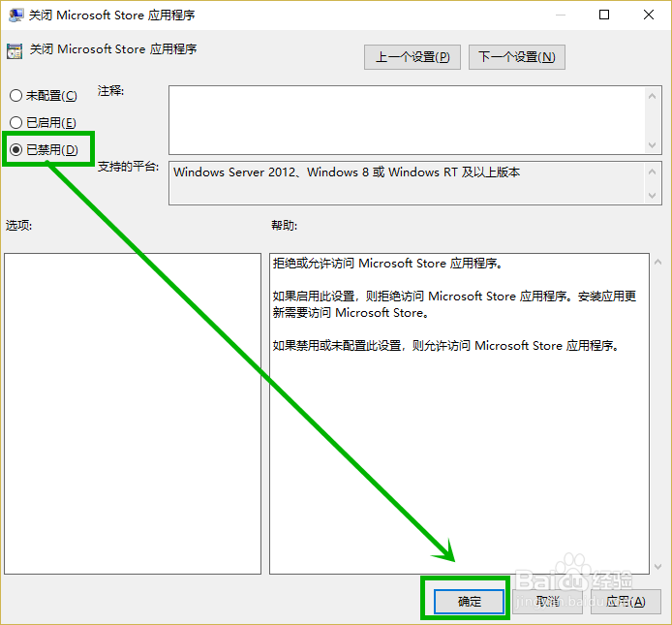672x625 pixels.
Task: Click the 上一个设置(P) button
Action: click(x=412, y=57)
